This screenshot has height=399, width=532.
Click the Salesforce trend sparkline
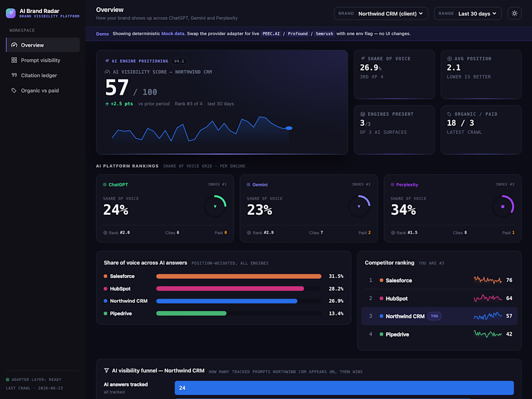coord(488,280)
